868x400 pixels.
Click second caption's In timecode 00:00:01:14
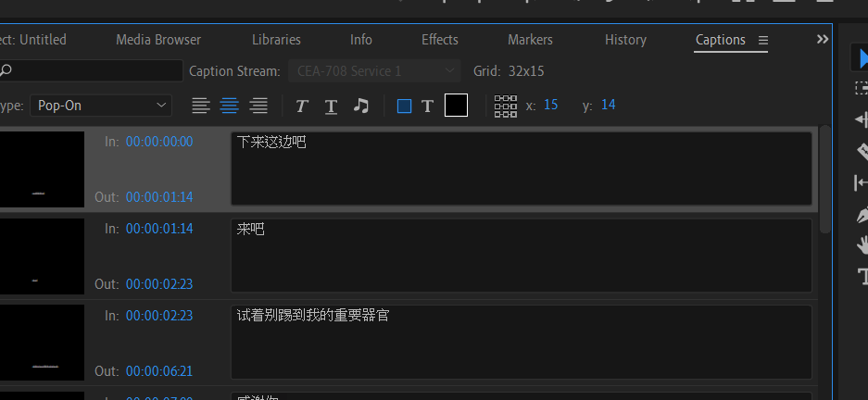[159, 229]
